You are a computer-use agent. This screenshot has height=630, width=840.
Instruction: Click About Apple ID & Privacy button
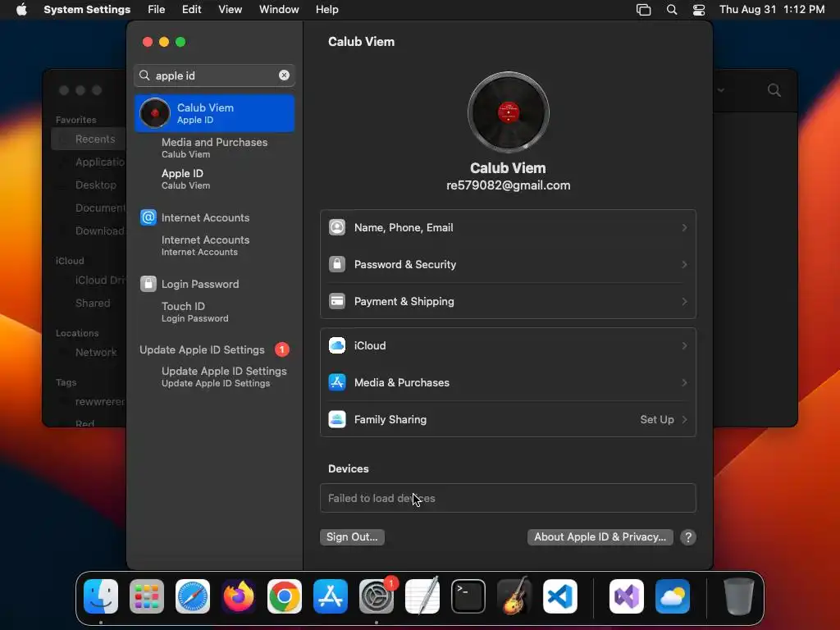click(600, 536)
